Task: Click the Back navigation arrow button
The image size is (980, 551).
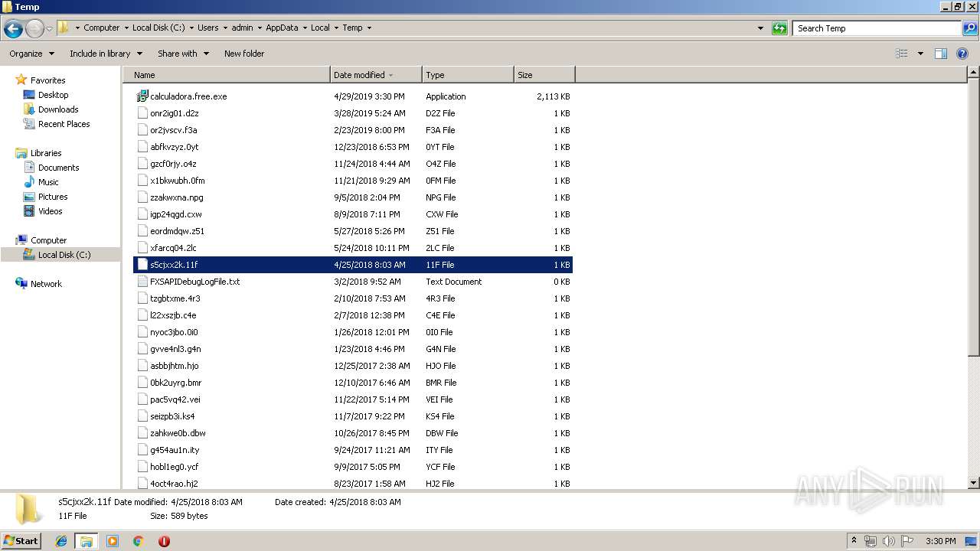Action: [13, 28]
